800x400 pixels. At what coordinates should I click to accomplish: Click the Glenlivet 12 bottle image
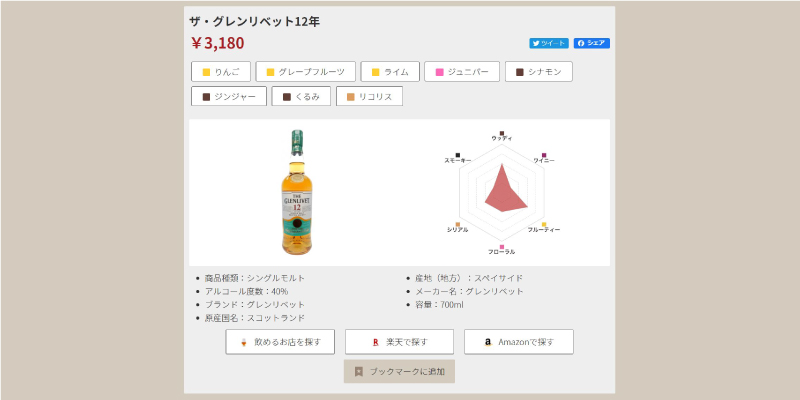(297, 192)
